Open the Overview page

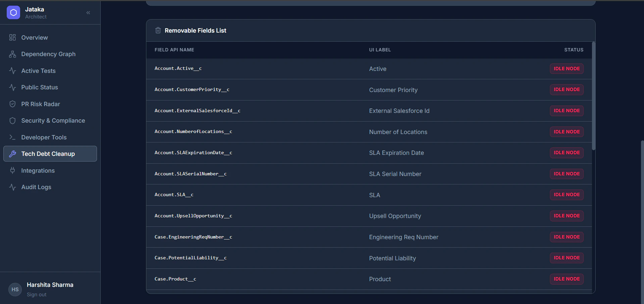(x=50, y=38)
